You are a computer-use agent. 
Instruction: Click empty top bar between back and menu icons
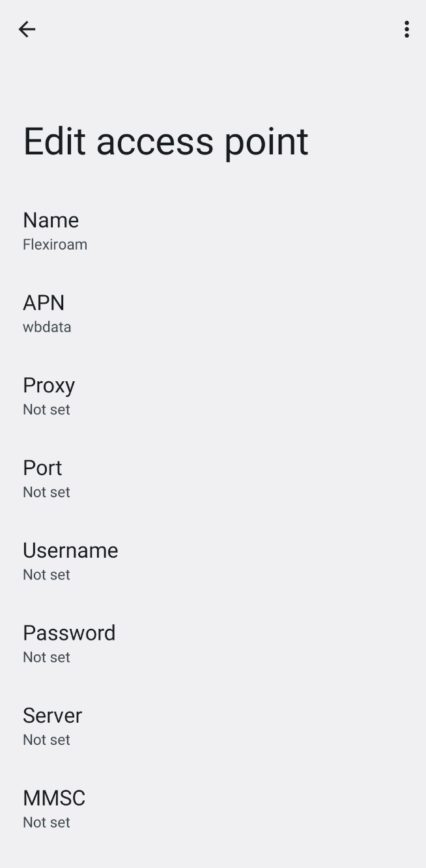pyautogui.click(x=215, y=29)
